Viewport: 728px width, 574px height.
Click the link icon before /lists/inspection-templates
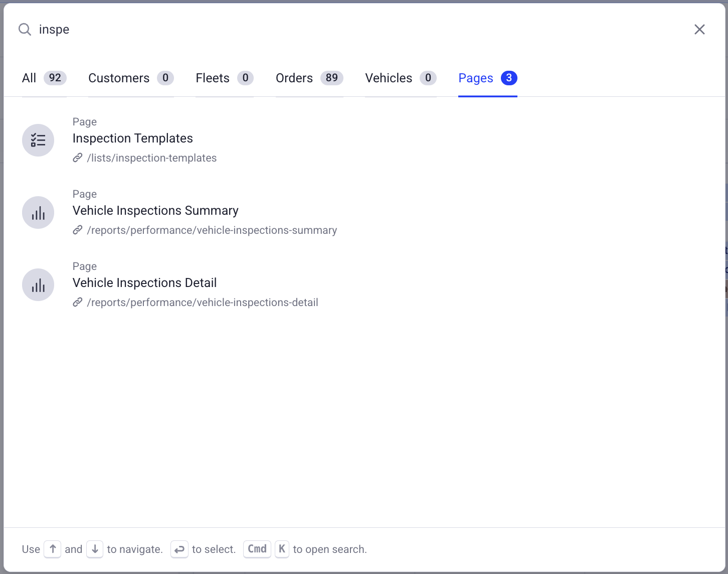(x=78, y=158)
